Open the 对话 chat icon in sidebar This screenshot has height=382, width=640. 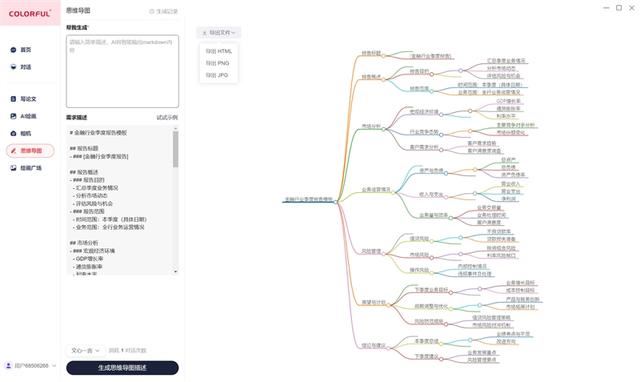point(13,67)
